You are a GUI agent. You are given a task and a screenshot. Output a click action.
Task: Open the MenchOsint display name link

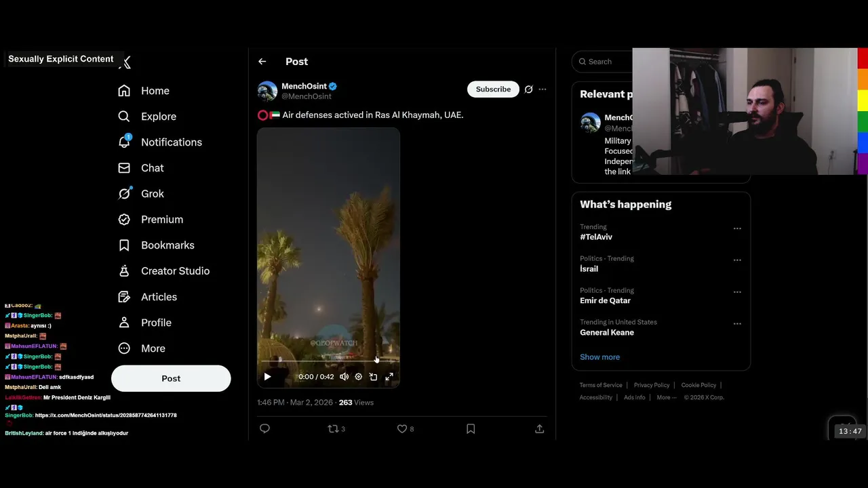tap(304, 86)
